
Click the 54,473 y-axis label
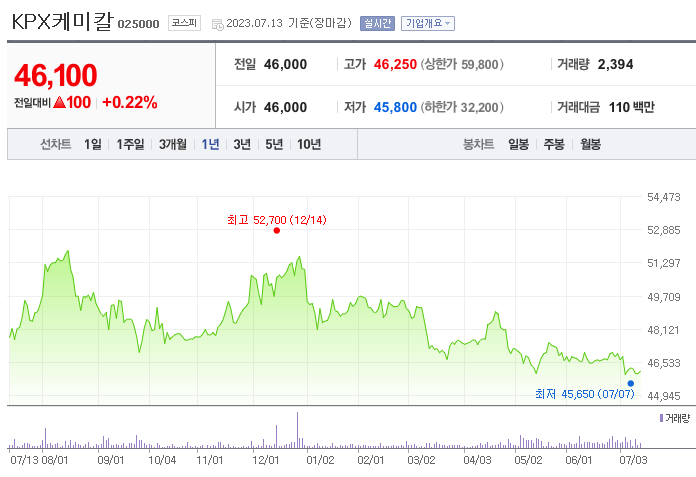point(664,197)
